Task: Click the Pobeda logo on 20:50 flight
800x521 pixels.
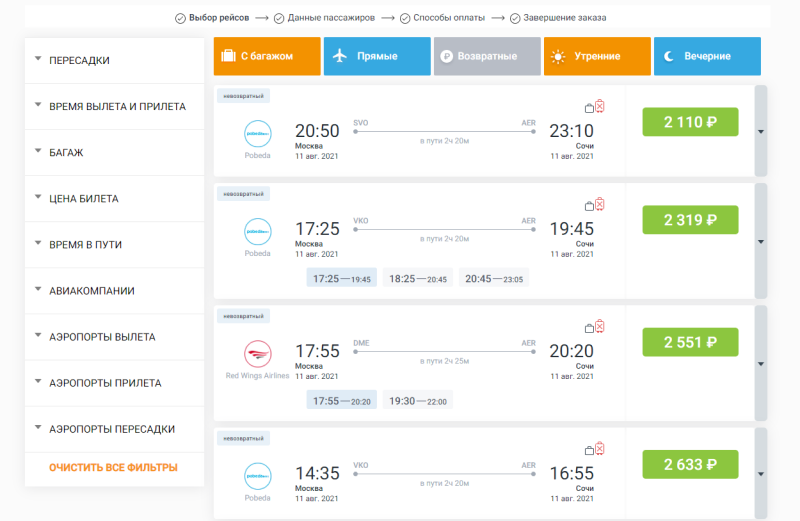Action: 258,133
